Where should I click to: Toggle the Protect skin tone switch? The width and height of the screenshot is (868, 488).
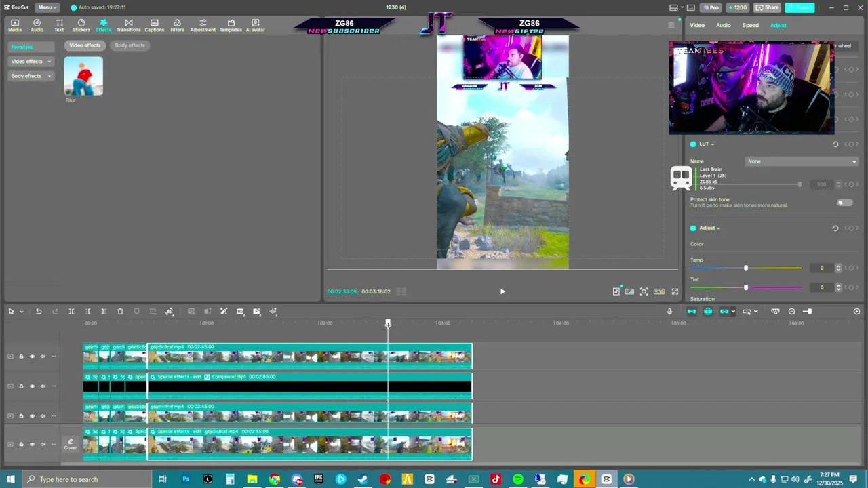coord(844,203)
